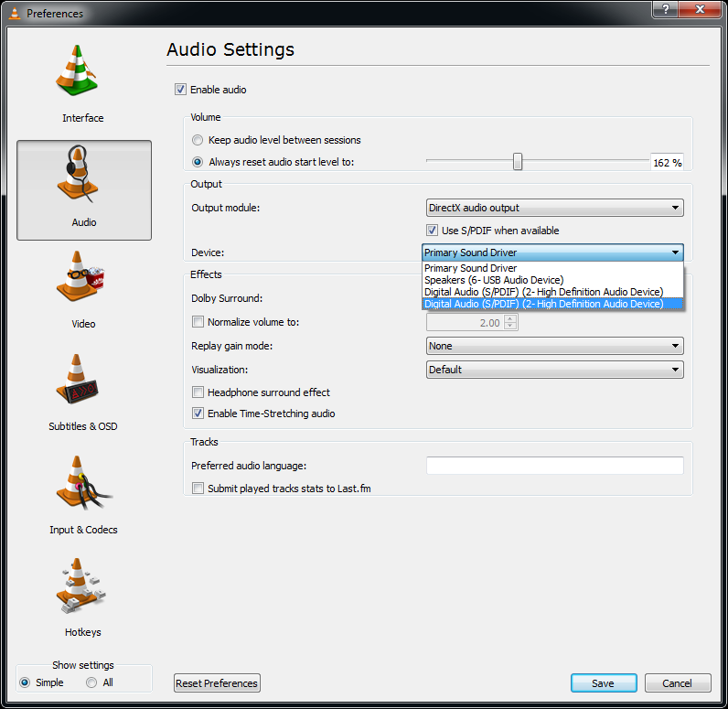Image resolution: width=728 pixels, height=709 pixels.
Task: Increase normalize volume with up arrow
Action: click(510, 318)
